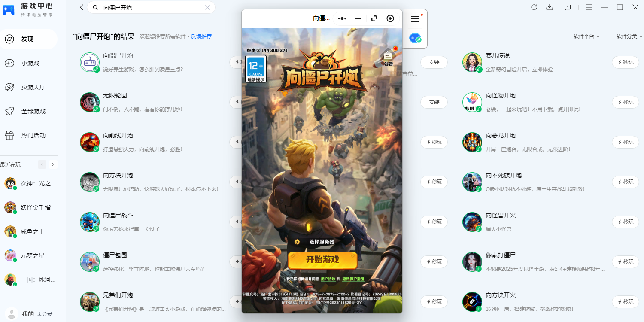
Task: Select 发现 in the sidebar
Action: (29, 39)
